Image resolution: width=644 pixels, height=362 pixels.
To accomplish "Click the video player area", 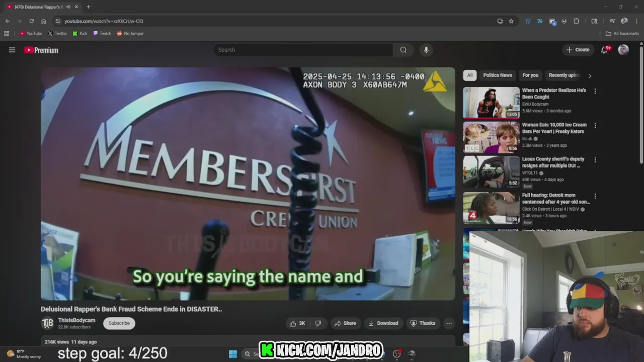I will point(248,184).
